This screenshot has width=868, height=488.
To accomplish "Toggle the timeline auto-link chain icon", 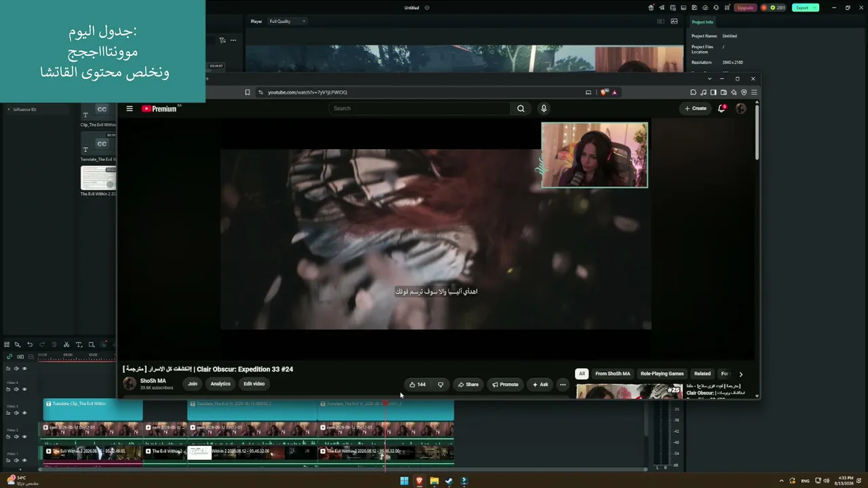I will coord(9,357).
